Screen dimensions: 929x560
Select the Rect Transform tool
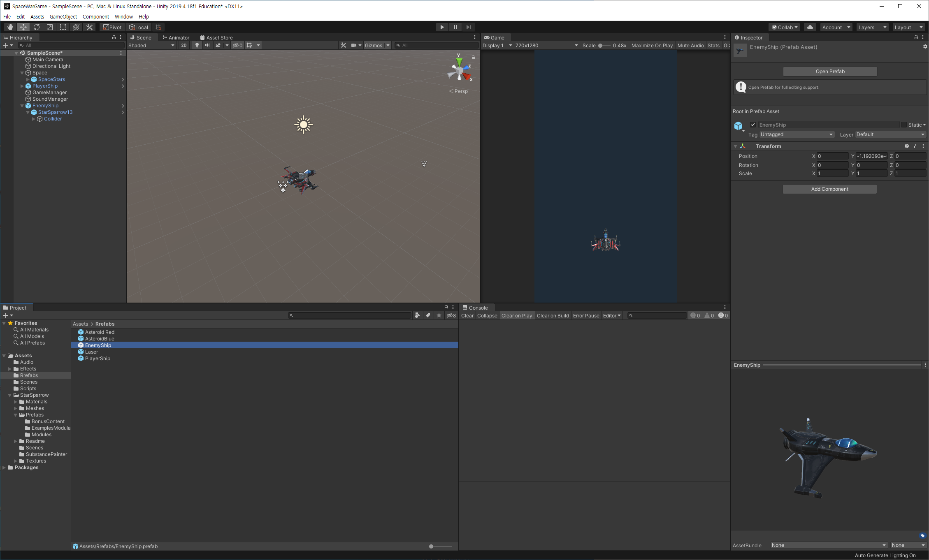(x=63, y=27)
